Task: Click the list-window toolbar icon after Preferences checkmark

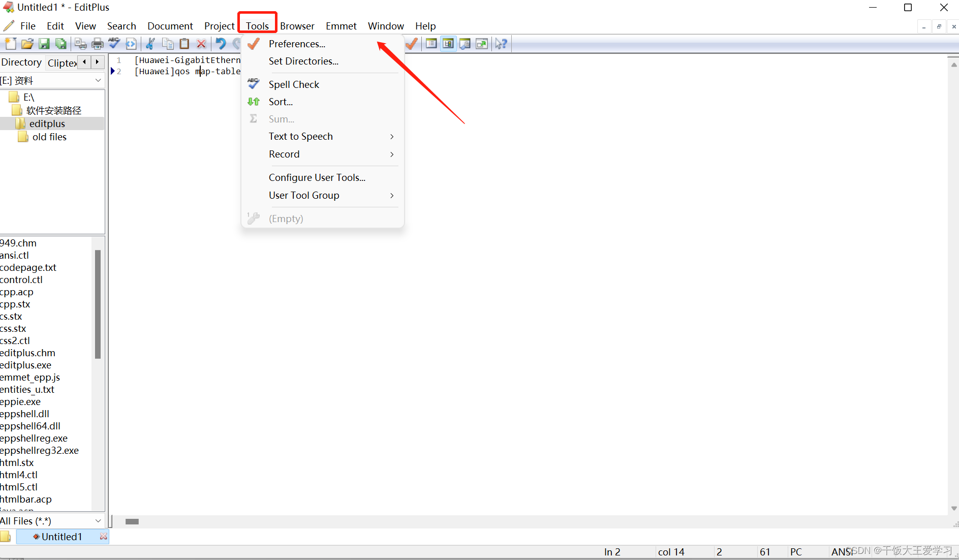Action: coord(431,44)
